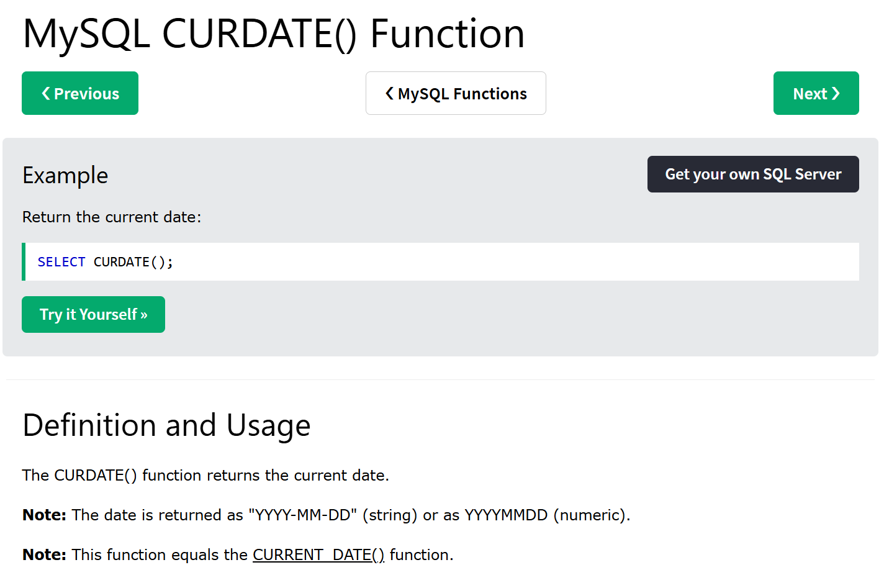The image size is (884, 588).
Task: Click the 'This function equals the' note
Action: click(238, 554)
